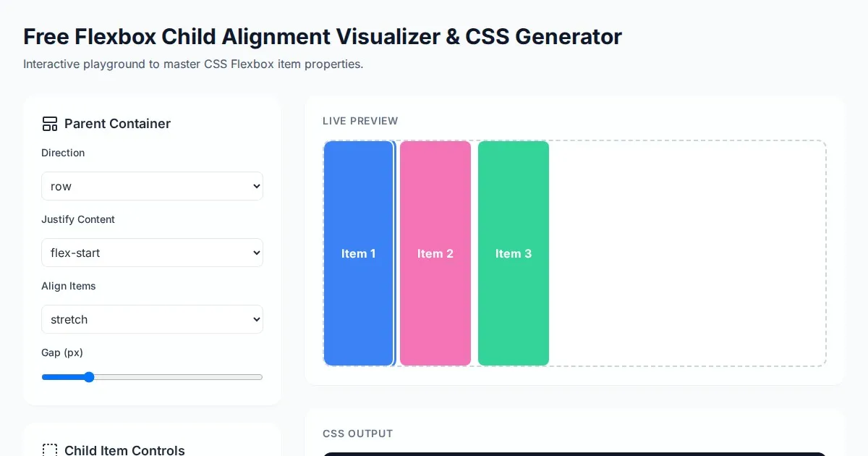Screen dimensions: 868x456
Task: Click the CSS OUTPUT section label
Action: pyautogui.click(x=357, y=434)
